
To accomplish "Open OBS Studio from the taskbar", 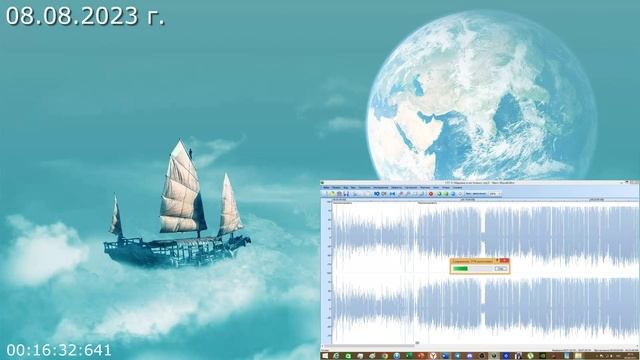I will pyautogui.click(x=482, y=356).
